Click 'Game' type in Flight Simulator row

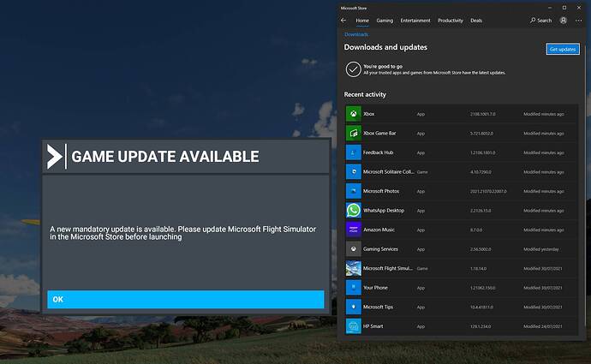[x=422, y=269]
